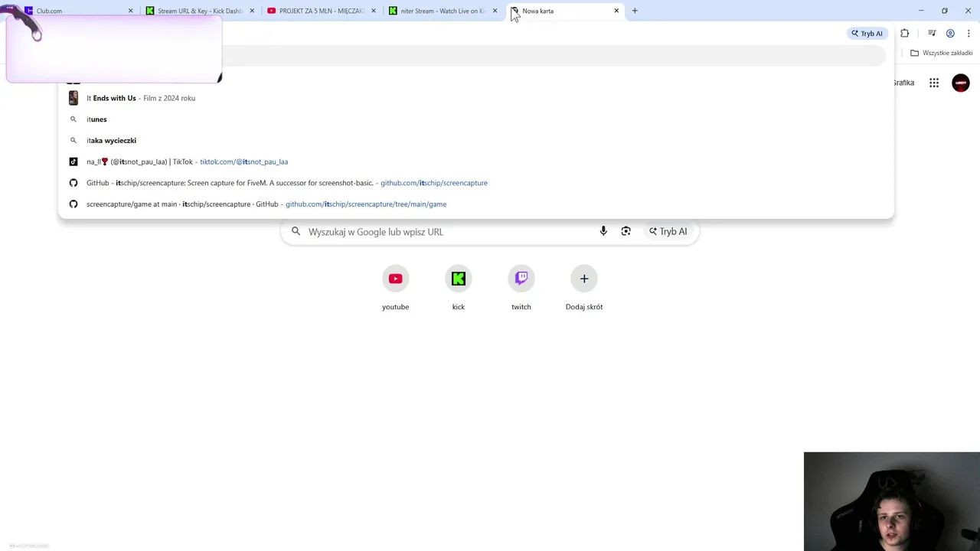Click the webcam overlay thumbnail
Image resolution: width=980 pixels, height=551 pixels.
coord(892,501)
